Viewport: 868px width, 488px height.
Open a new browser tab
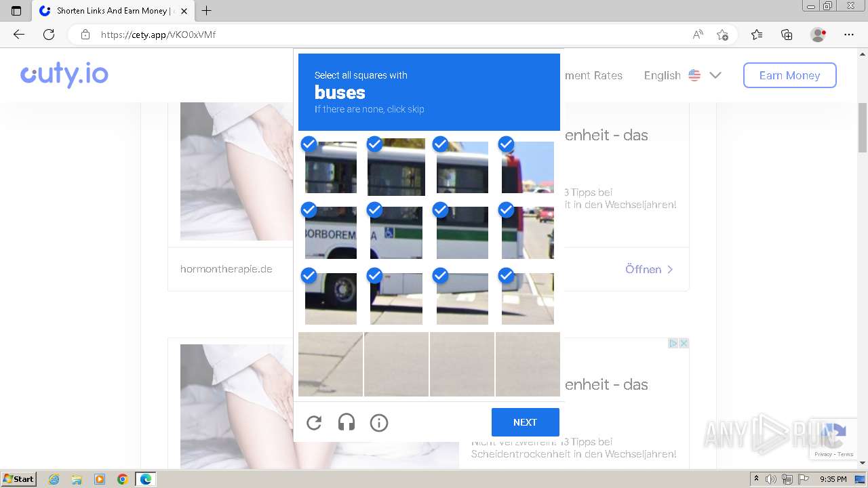[x=207, y=11]
